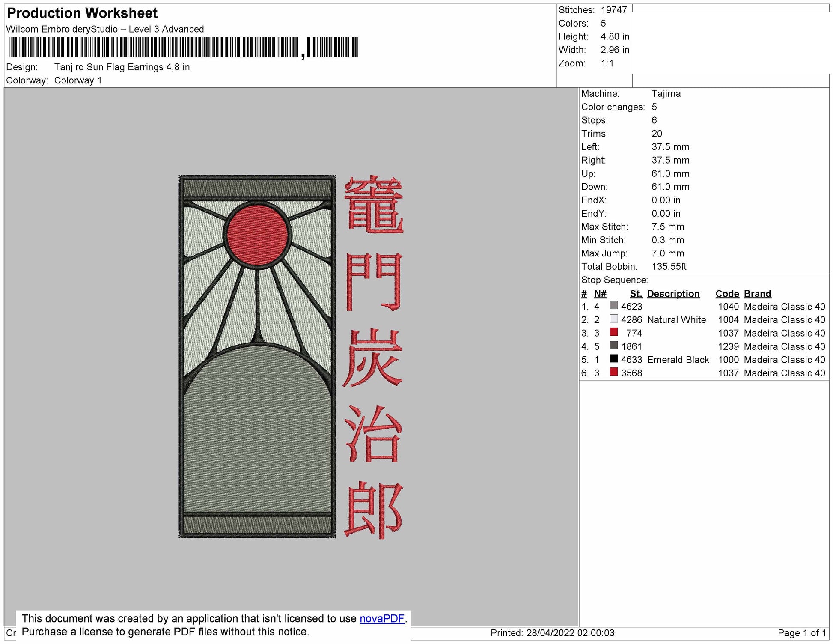The image size is (833, 644).
Task: Click the red swatch for thread 3568
Action: point(614,372)
